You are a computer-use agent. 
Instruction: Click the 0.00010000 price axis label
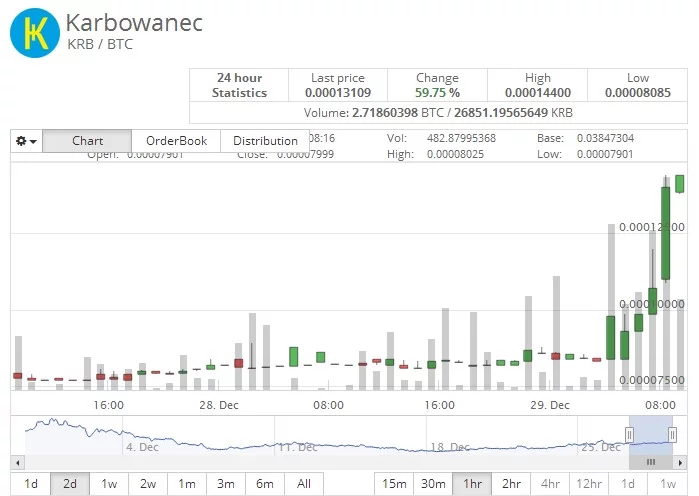652,304
